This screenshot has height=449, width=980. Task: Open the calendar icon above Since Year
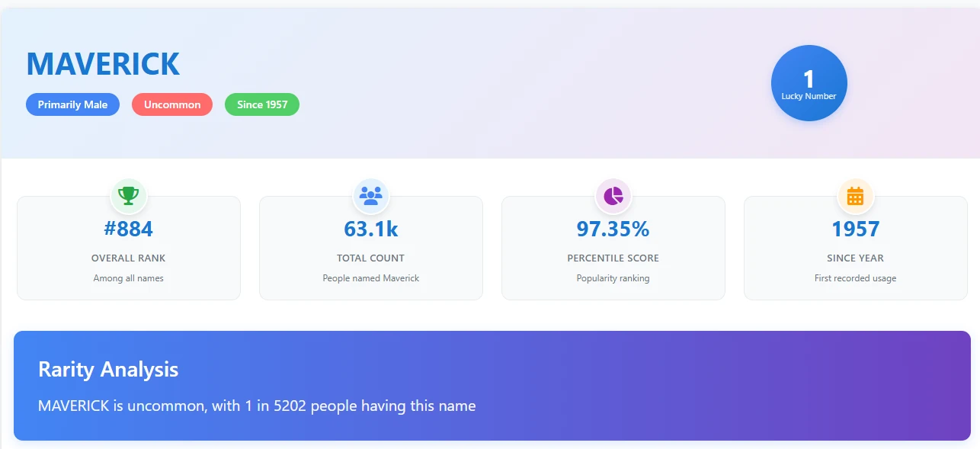tap(855, 196)
